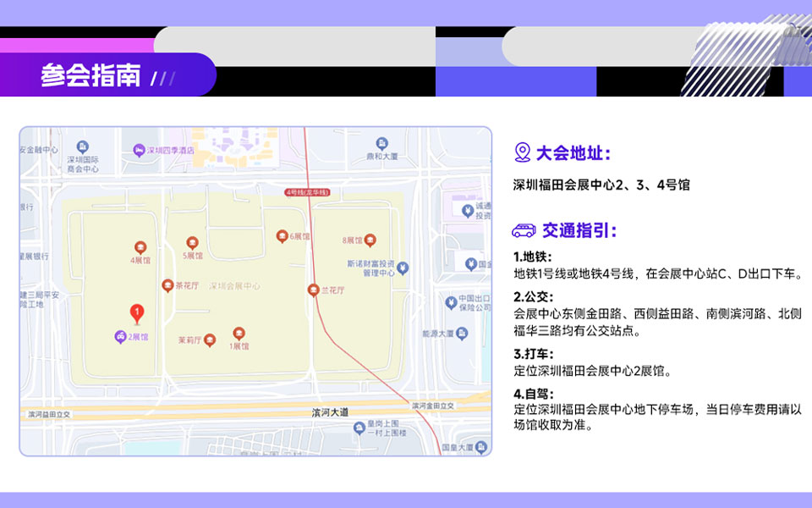Click the 滨河大道 road label

[329, 412]
